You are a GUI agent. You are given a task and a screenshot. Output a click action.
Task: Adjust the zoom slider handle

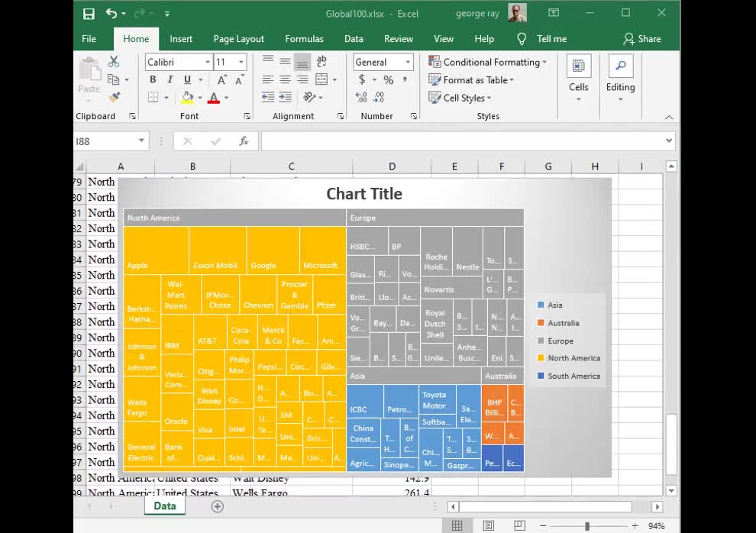click(587, 526)
